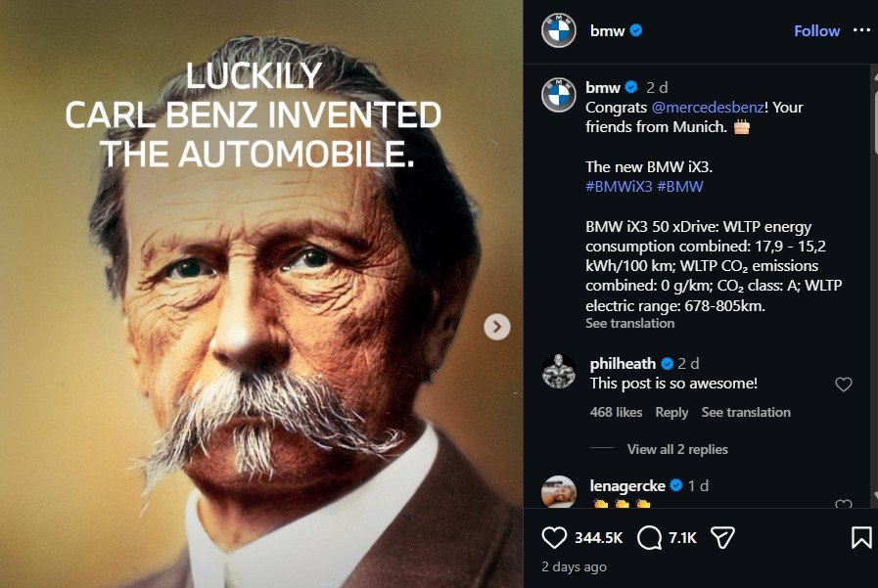Click BMW profile logo in the header
878x588 pixels.
pos(559,31)
